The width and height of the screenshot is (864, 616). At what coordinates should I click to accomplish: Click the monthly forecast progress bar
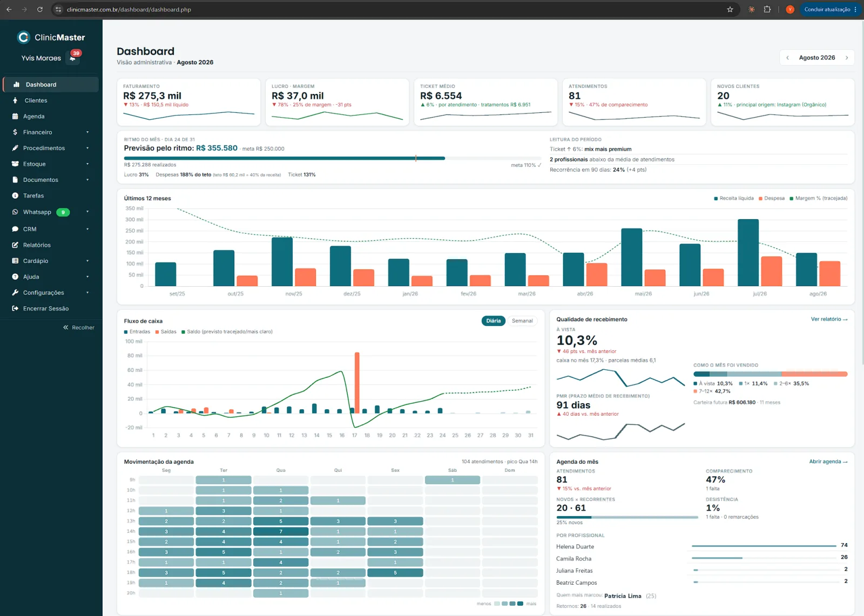coord(333,158)
